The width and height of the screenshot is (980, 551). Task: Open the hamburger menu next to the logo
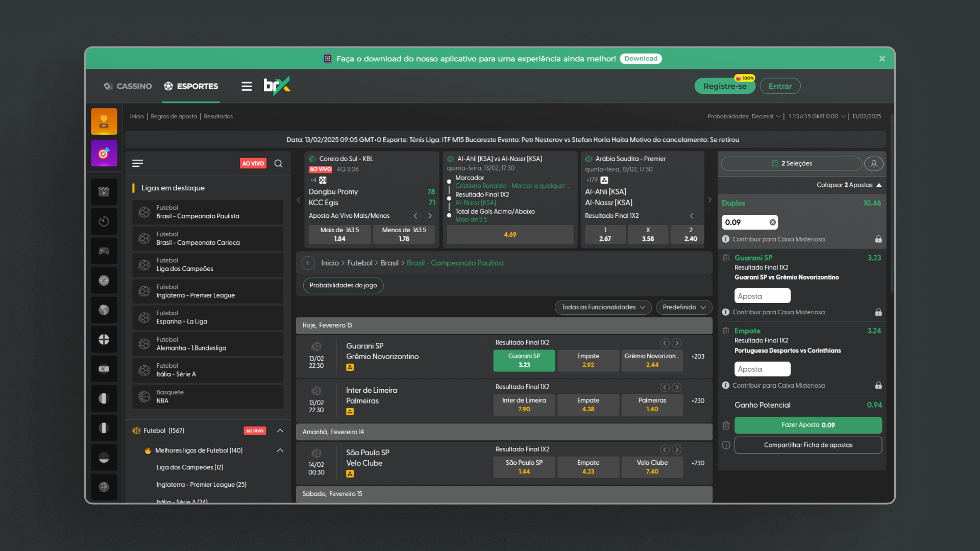point(247,86)
